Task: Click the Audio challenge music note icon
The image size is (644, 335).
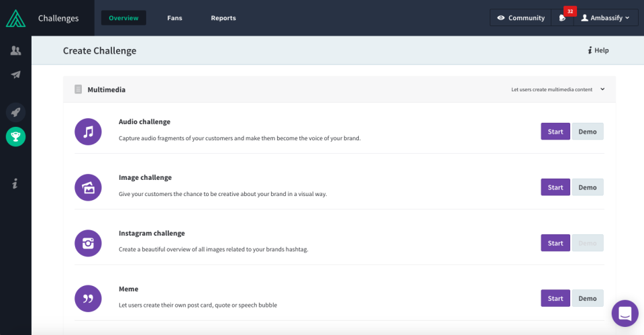Action: point(88,132)
